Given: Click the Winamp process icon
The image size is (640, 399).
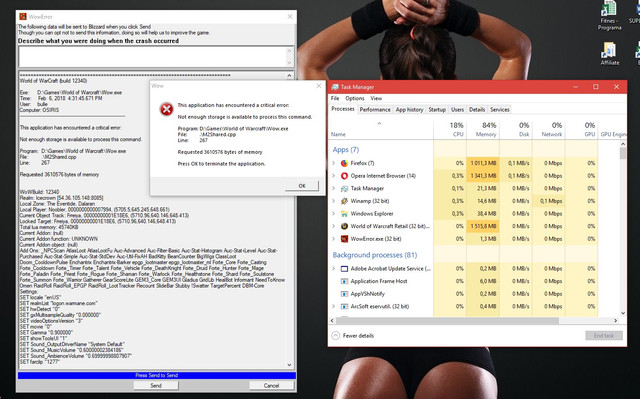Looking at the screenshot, I should [x=344, y=201].
